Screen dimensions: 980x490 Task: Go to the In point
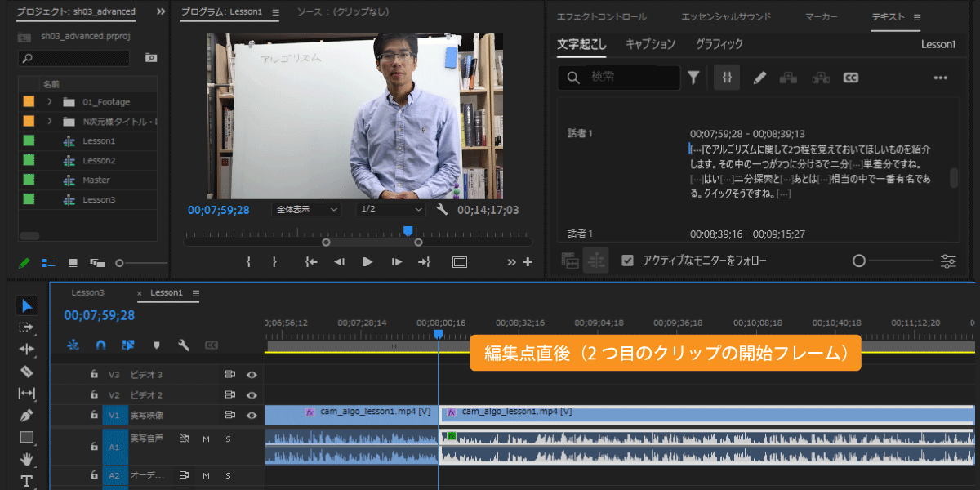pos(311,262)
